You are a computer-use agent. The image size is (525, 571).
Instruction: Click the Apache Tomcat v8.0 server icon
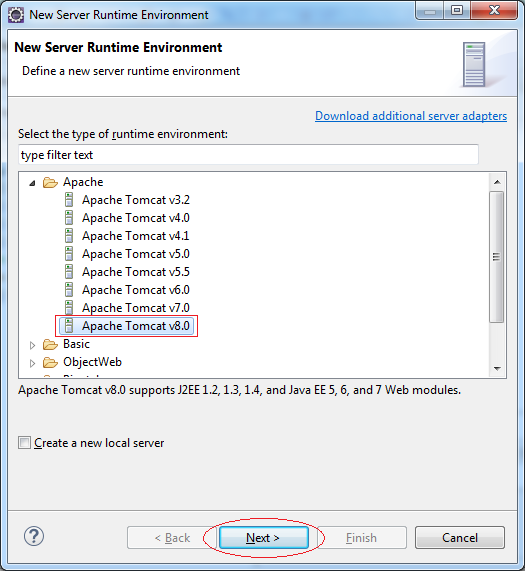[69, 326]
